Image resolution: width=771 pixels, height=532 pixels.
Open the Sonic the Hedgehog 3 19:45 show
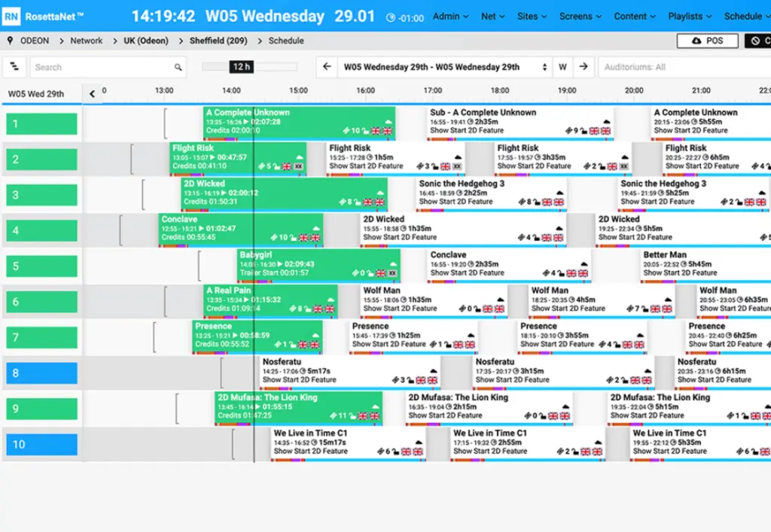click(x=693, y=193)
